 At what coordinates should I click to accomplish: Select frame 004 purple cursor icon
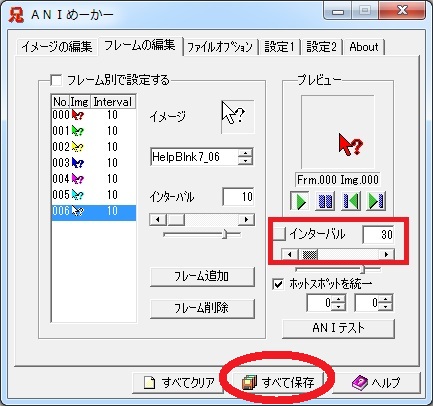[78, 179]
